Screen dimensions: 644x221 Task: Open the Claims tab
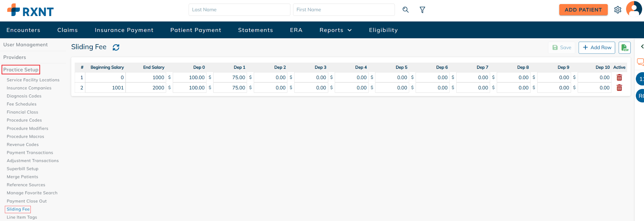click(67, 30)
